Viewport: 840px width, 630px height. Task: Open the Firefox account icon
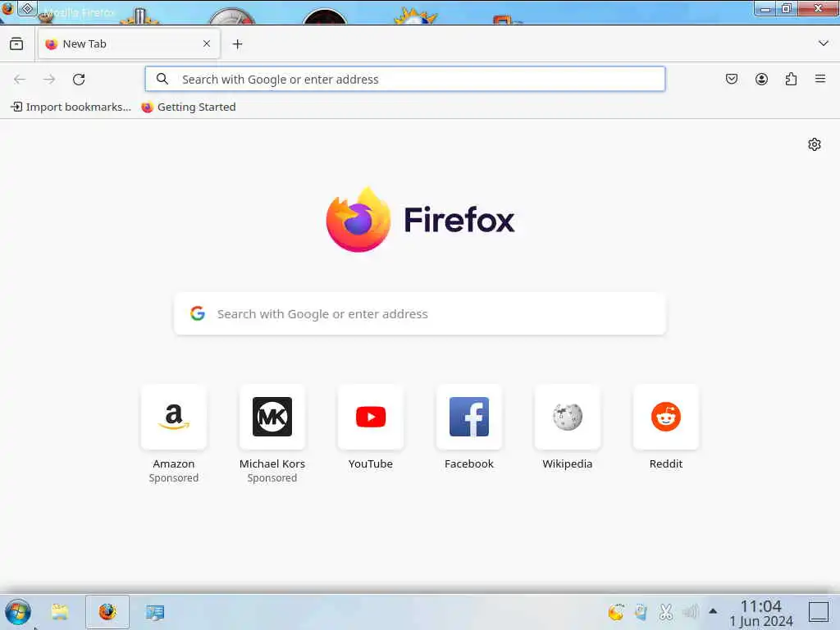tap(761, 80)
